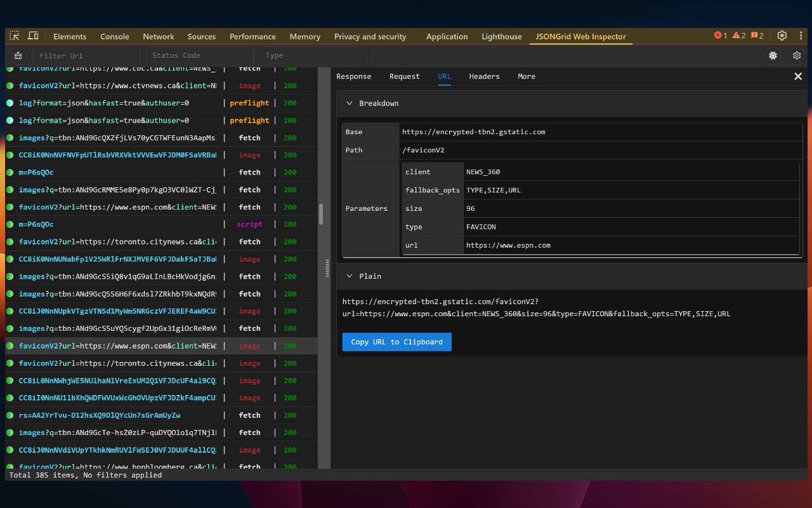Open the Privacy and security tab
Screen dimensions: 812x508
click(370, 36)
